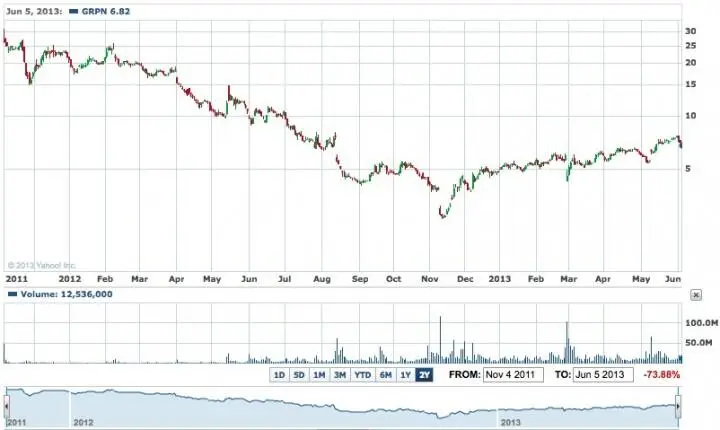Viewport: 720px width, 430px height.
Task: Click the Jun 5, 2013 date label
Action: click(34, 11)
